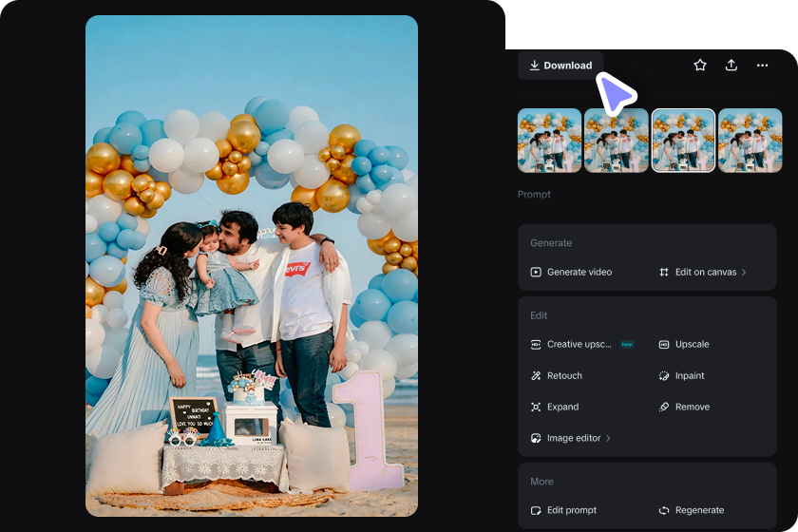Select the Expand tool label
The image size is (798, 532).
(562, 407)
